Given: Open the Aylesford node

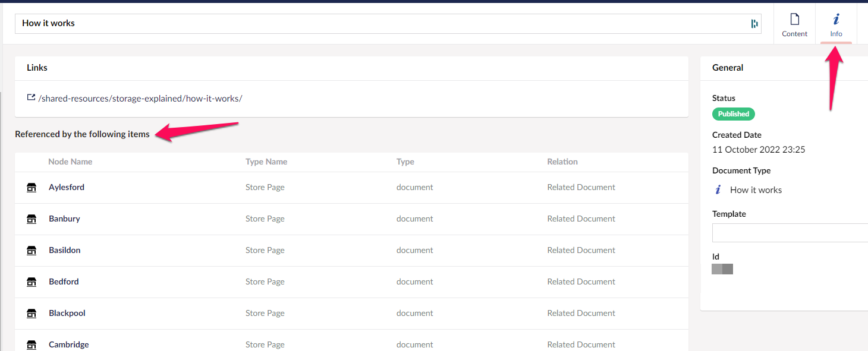Looking at the screenshot, I should pos(67,187).
